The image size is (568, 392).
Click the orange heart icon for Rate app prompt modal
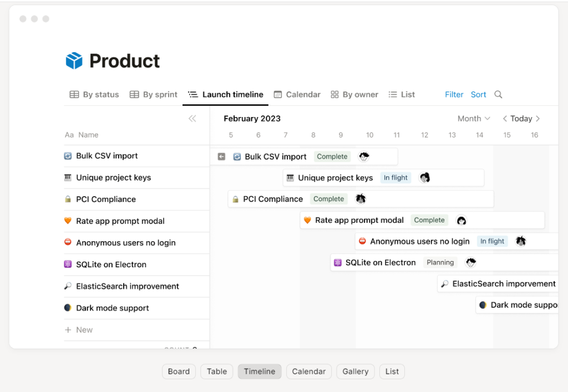[68, 221]
